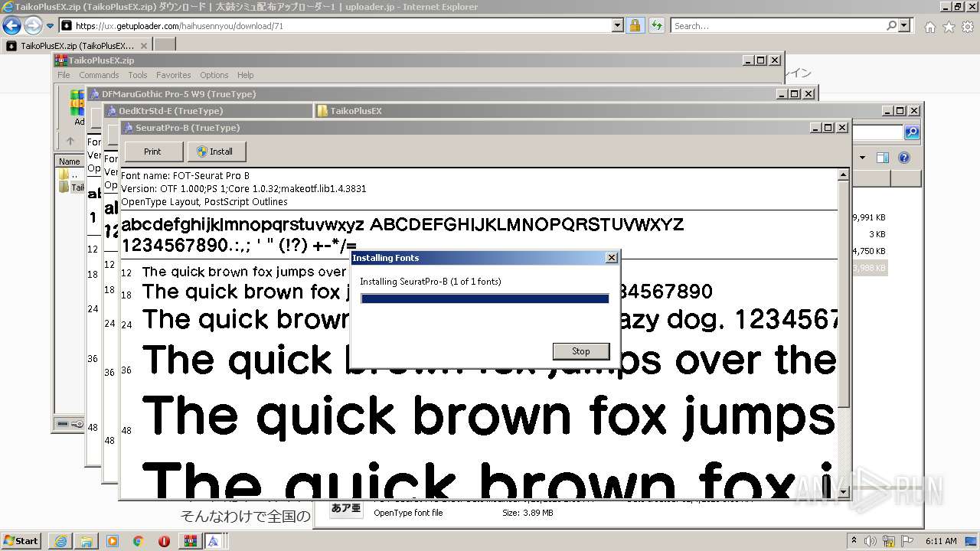Open Windows Media Player taskbar icon
The height and width of the screenshot is (551, 980).
click(x=113, y=541)
